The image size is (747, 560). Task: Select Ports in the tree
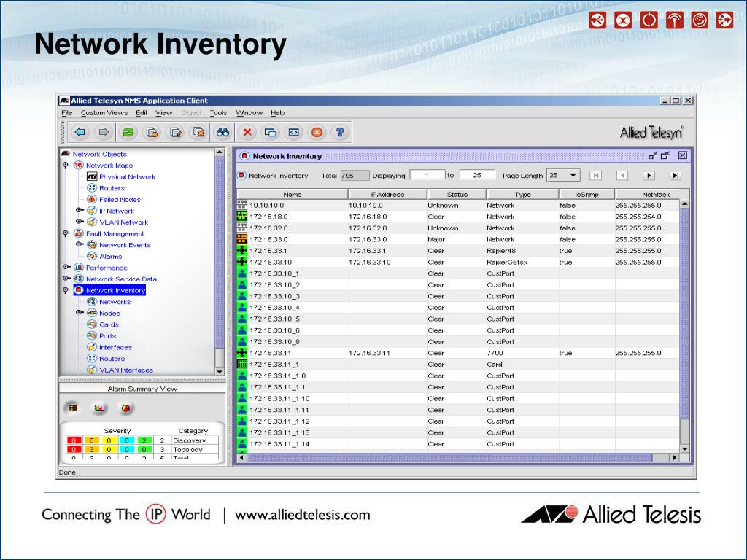pos(108,335)
